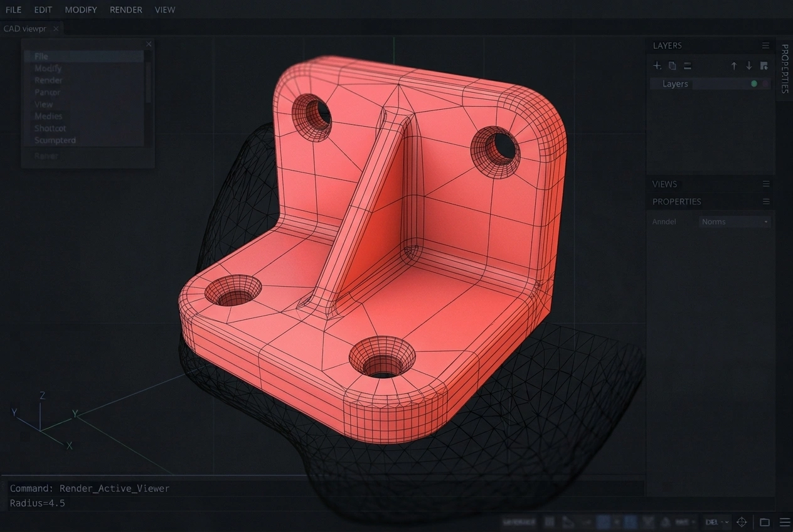Viewport: 793px width, 532px height.
Task: Add a new layer with plus icon
Action: 657,66
